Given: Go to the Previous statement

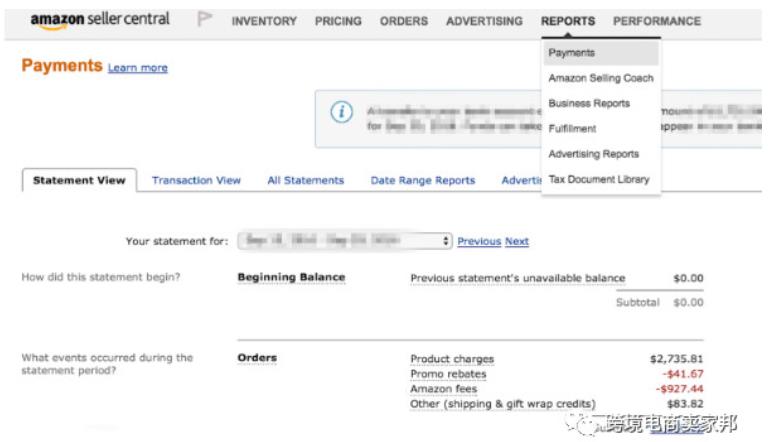Looking at the screenshot, I should 478,241.
